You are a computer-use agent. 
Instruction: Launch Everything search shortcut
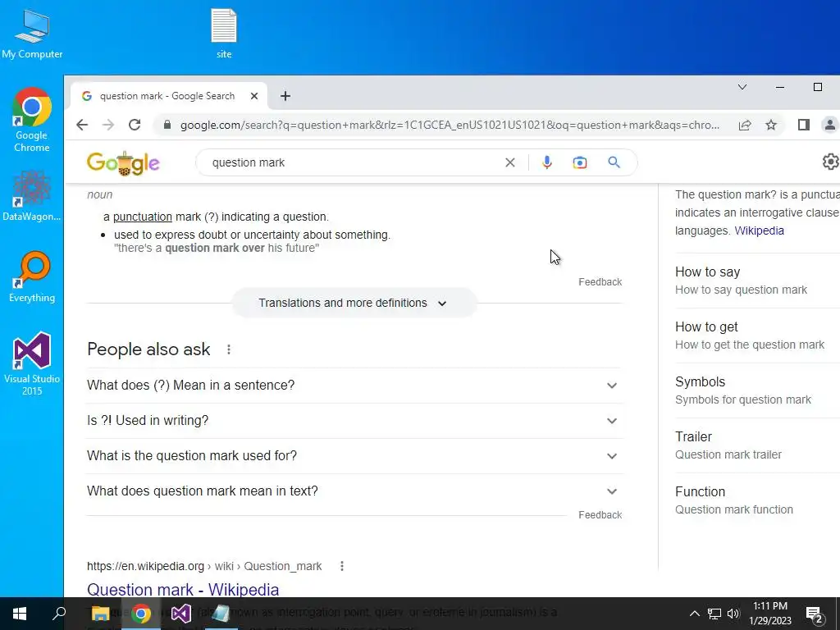pos(32,277)
